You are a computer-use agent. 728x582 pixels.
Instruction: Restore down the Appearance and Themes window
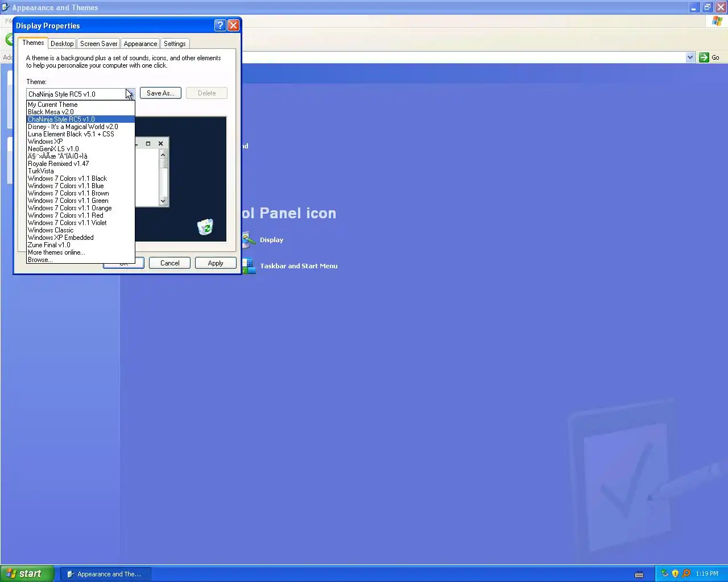707,7
